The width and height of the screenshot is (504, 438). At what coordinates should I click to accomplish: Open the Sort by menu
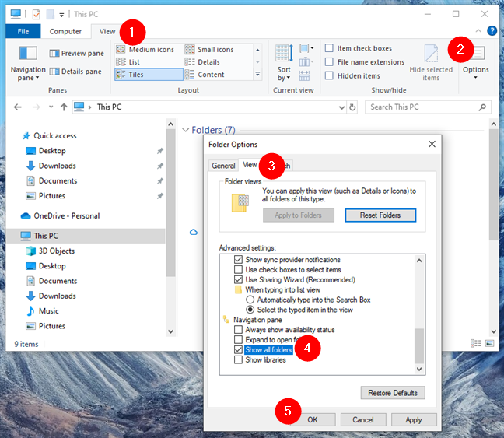284,63
